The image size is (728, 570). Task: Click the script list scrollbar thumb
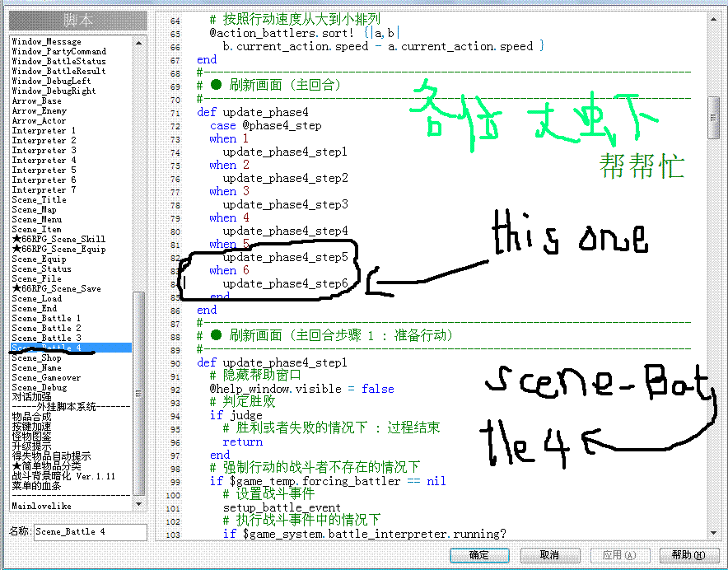pos(139,394)
